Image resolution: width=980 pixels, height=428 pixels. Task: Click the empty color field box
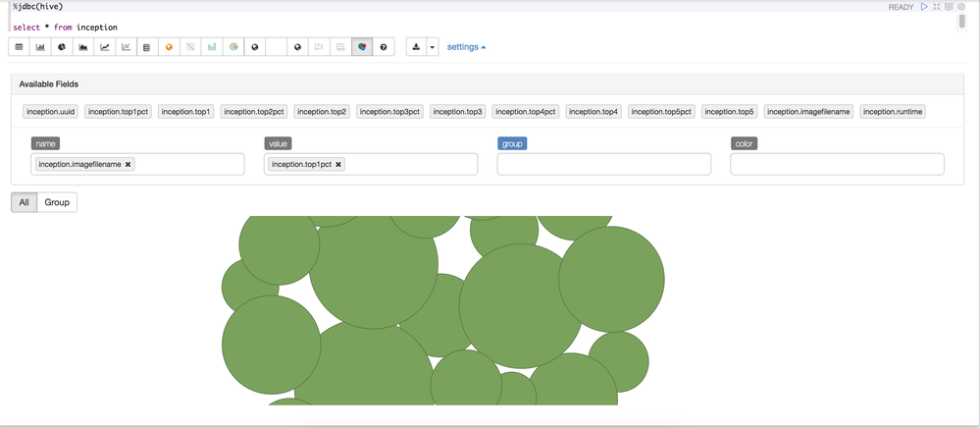837,165
